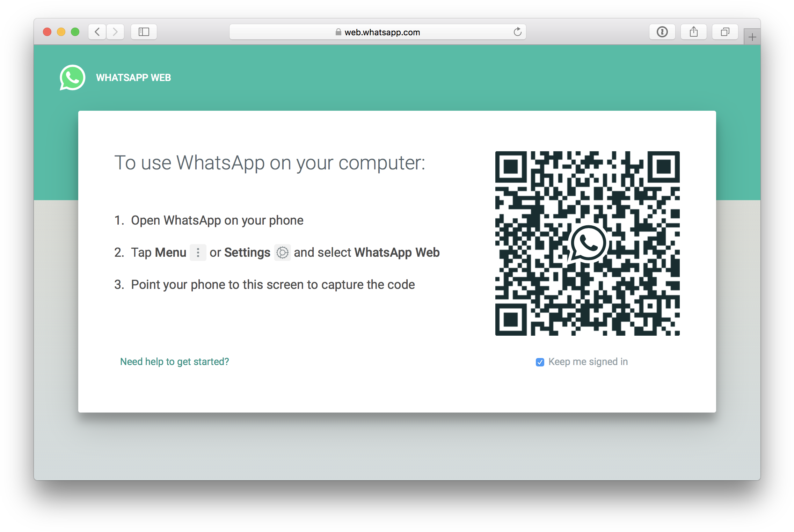Toggle the Safari sidebar button
This screenshot has width=794, height=532.
point(144,32)
